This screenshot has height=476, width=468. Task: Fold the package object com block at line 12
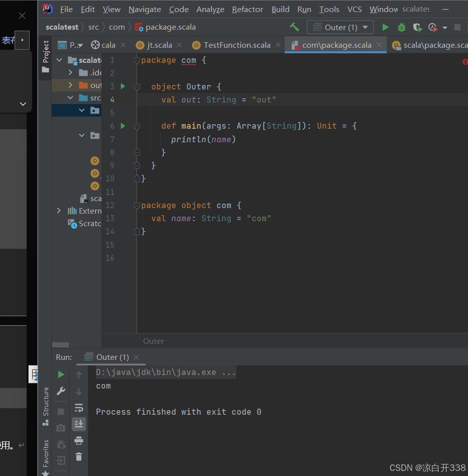coord(137,206)
